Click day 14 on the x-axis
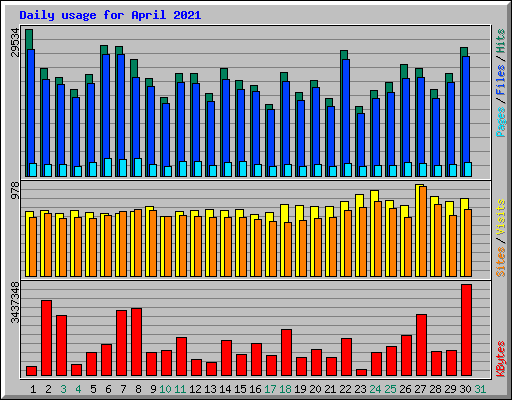Screen dimensions: 512x400 click(x=225, y=389)
